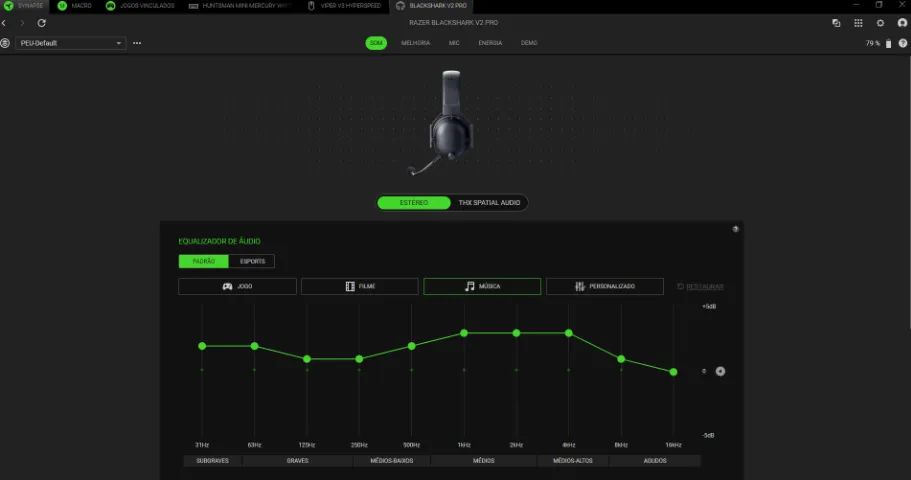
Task: Choose the FILME equalizer preset
Action: [360, 286]
